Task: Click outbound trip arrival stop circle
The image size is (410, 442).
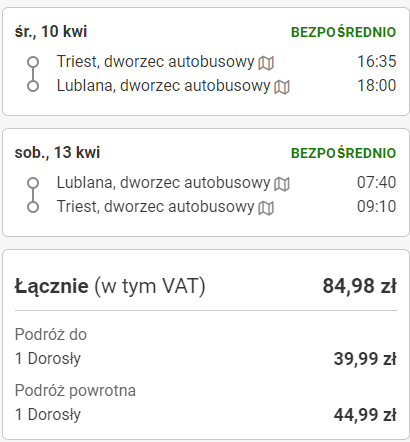Action: (33, 86)
